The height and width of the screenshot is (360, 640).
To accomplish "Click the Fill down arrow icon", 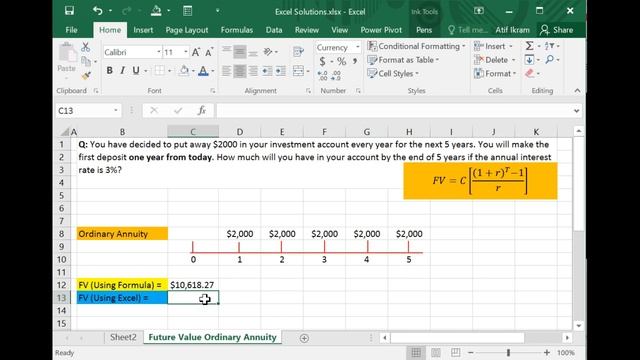I will coord(529,60).
